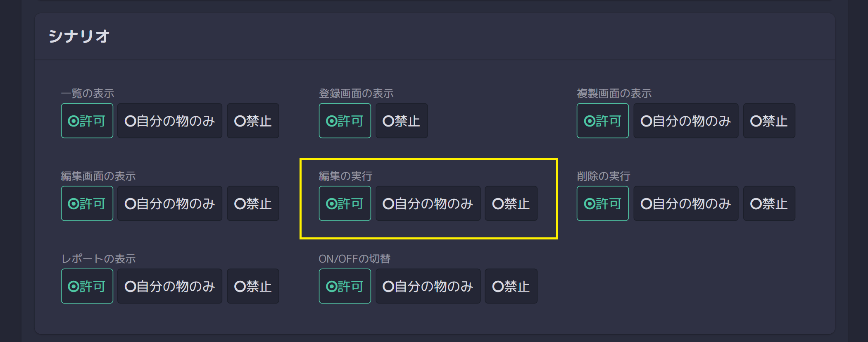Choose 自分の物のみ for 削除の実行
The height and width of the screenshot is (342, 868).
pos(686,203)
